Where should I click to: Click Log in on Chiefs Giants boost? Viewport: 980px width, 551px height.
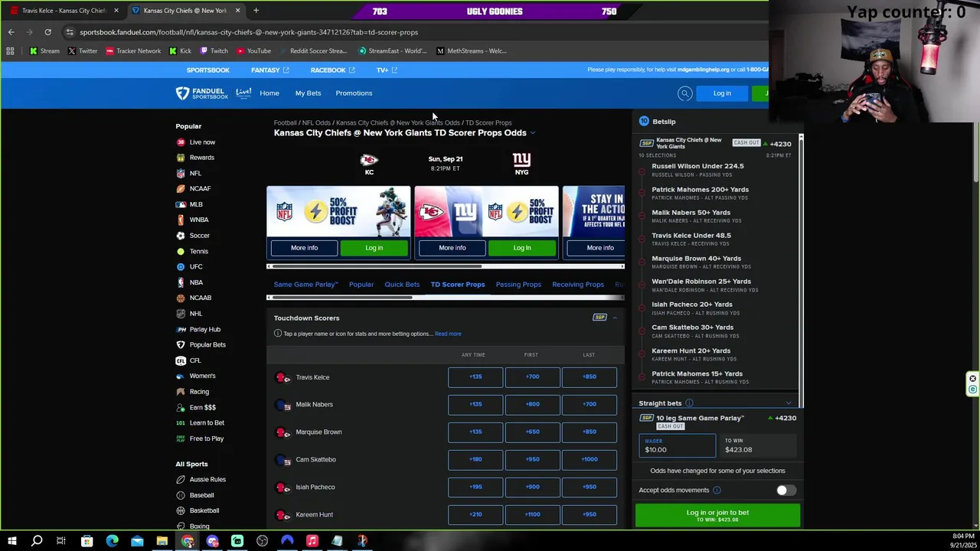coord(522,248)
